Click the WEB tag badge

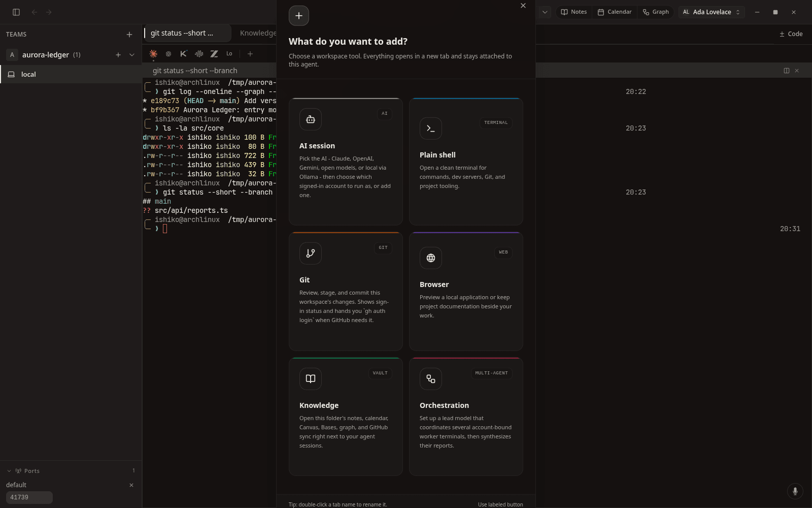[503, 252]
